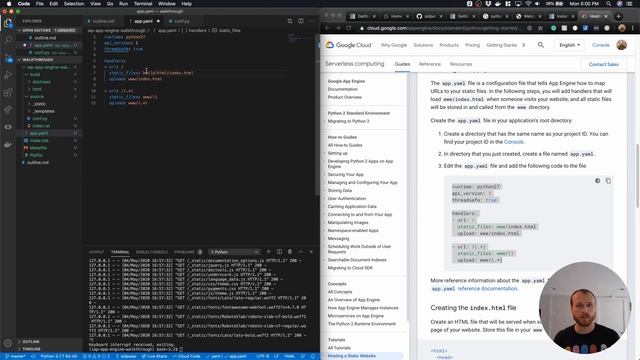Select Makefile in the file explorer

49,148
